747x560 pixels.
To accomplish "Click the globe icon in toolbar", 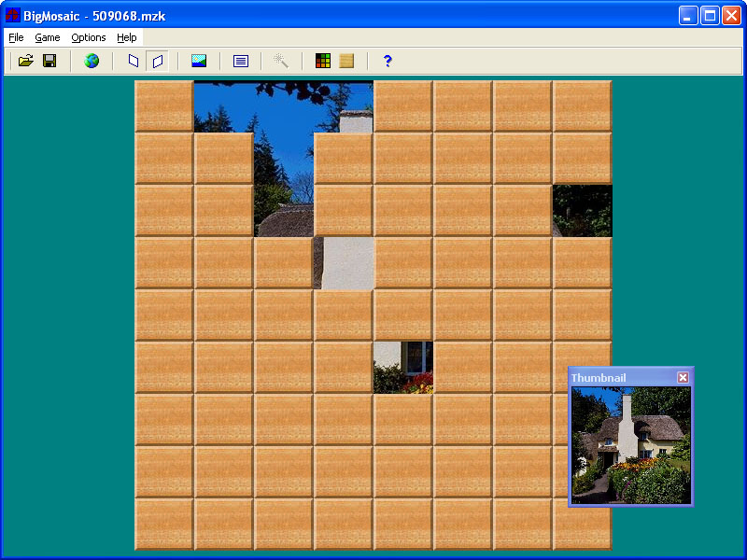I will 92,61.
